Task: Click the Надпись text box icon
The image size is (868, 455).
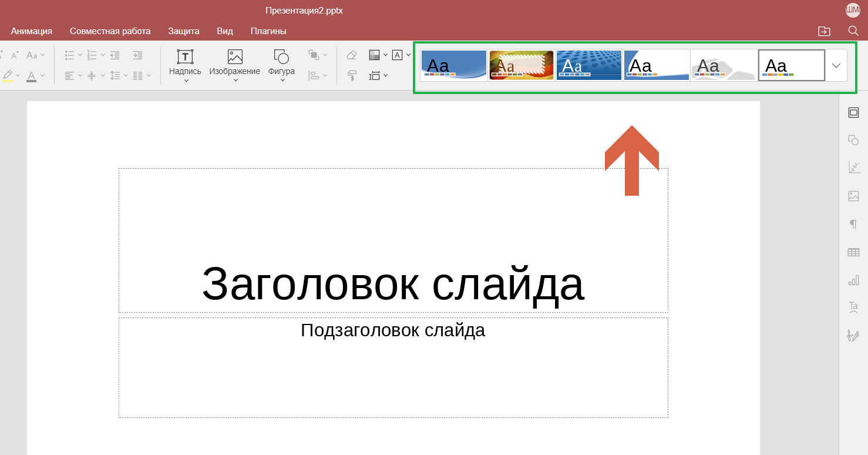Action: pyautogui.click(x=185, y=57)
